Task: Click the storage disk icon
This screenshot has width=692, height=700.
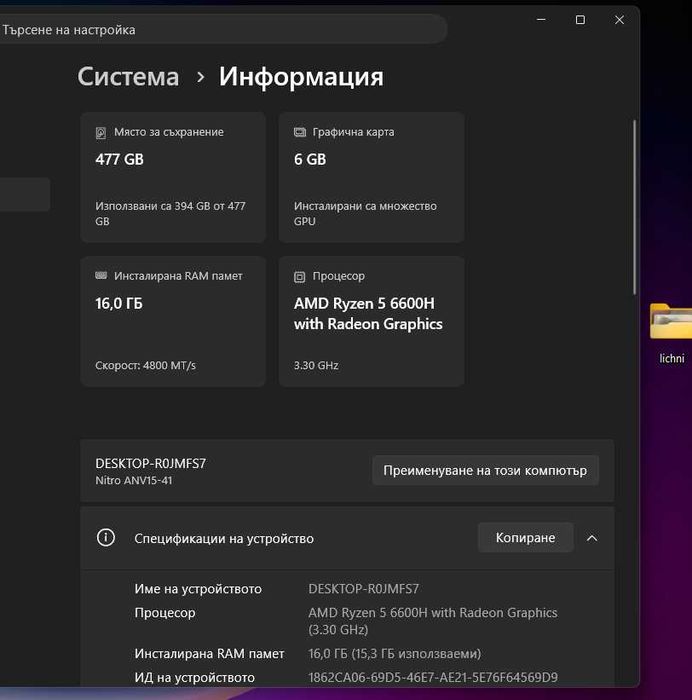Action: [x=101, y=133]
